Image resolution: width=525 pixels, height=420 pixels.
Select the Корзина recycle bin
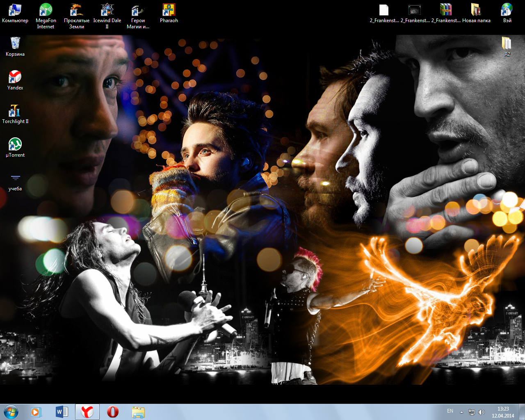click(x=15, y=47)
